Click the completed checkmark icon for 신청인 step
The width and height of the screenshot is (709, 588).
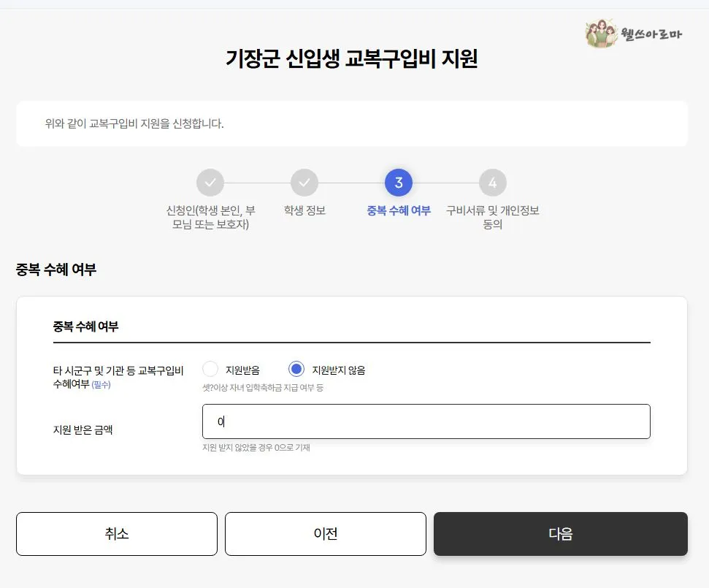210,183
